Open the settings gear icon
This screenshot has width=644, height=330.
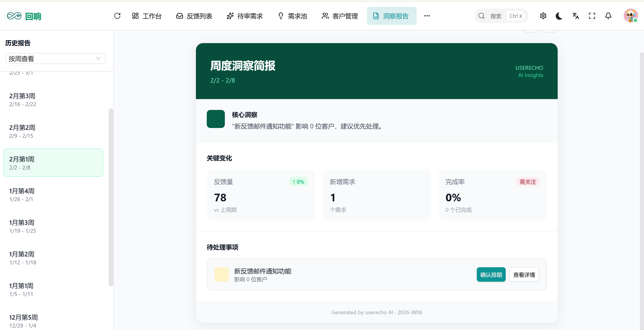(543, 16)
